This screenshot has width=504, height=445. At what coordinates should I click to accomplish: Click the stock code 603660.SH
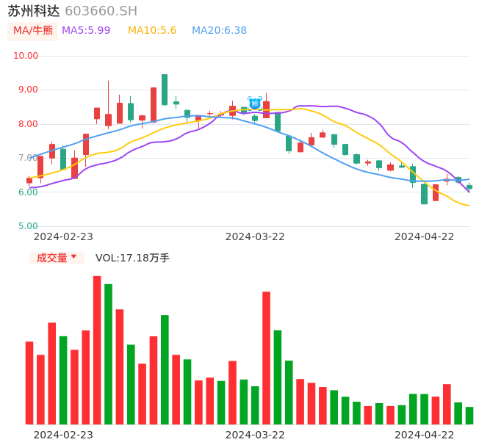pos(101,11)
